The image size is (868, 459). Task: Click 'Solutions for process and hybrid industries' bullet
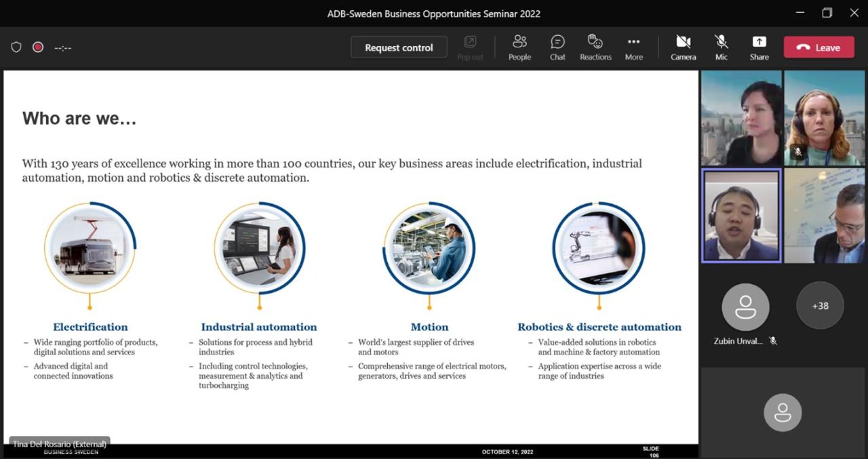[x=256, y=347]
